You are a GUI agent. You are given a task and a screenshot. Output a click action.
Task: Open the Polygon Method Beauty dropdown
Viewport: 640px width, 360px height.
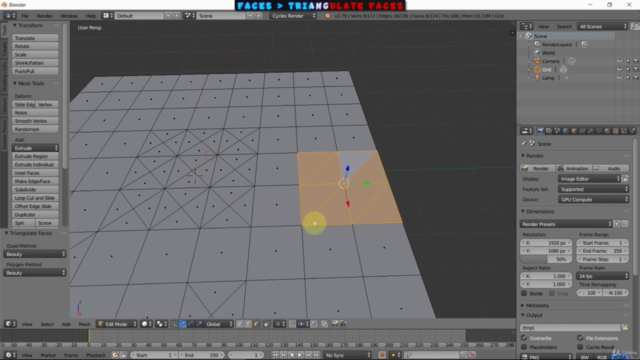(35, 273)
